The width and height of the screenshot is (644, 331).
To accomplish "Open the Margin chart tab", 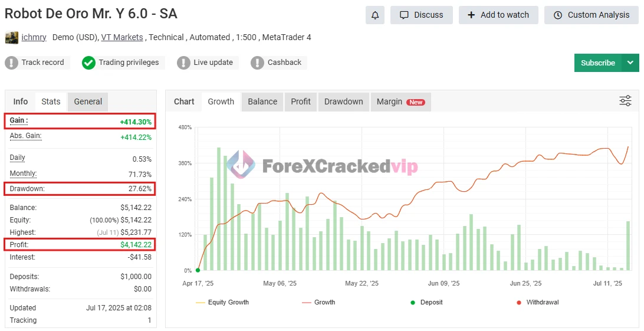I will click(400, 101).
